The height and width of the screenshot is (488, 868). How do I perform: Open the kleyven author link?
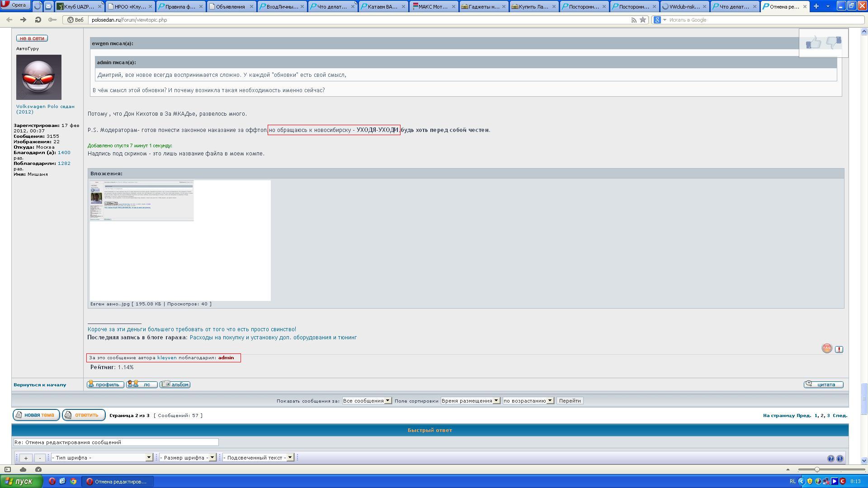point(167,358)
